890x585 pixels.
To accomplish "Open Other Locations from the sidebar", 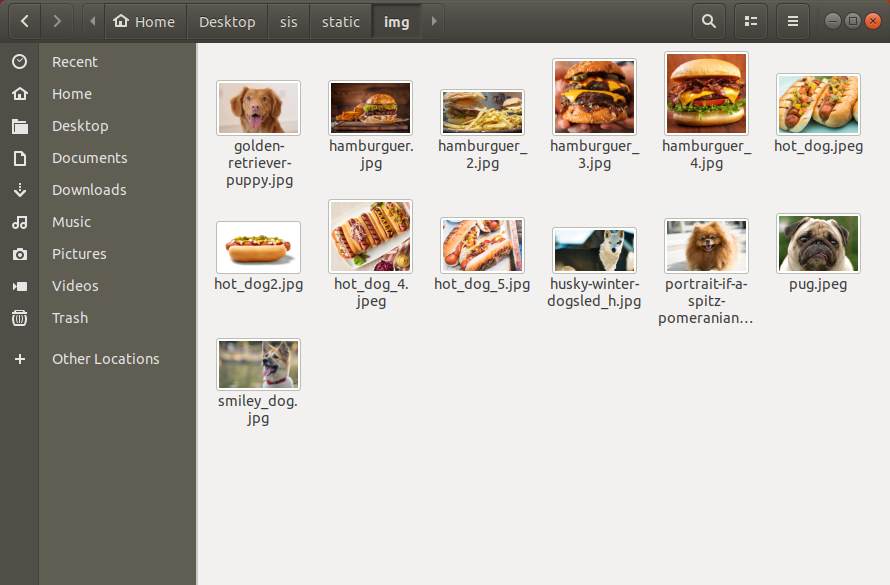I will pyautogui.click(x=106, y=359).
